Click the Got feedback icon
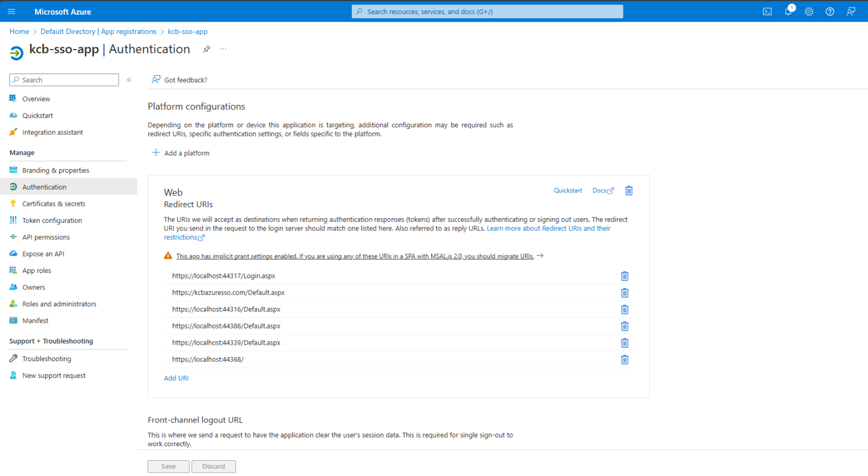The height and width of the screenshot is (476, 868). point(156,79)
